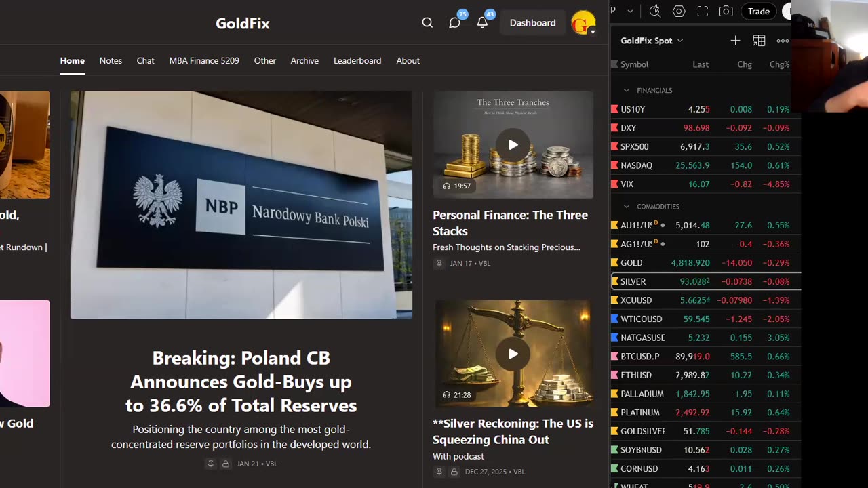Select the NASDAQ watchlist row

click(705, 165)
